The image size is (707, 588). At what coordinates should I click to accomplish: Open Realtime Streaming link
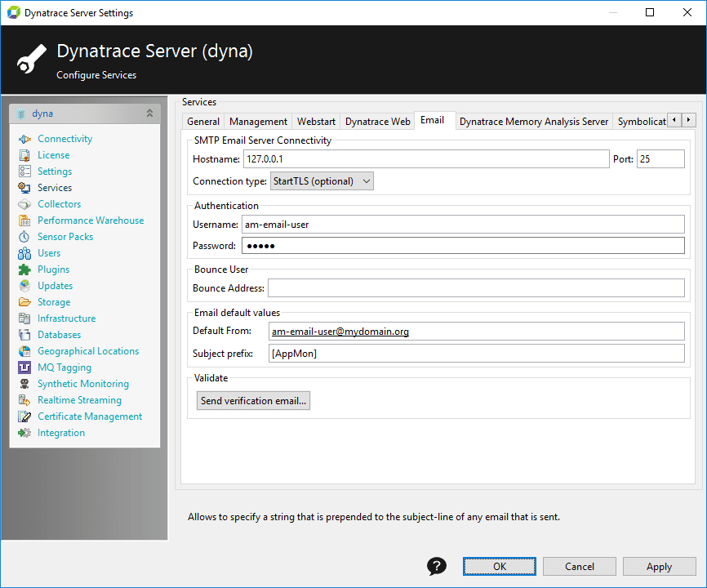point(79,400)
